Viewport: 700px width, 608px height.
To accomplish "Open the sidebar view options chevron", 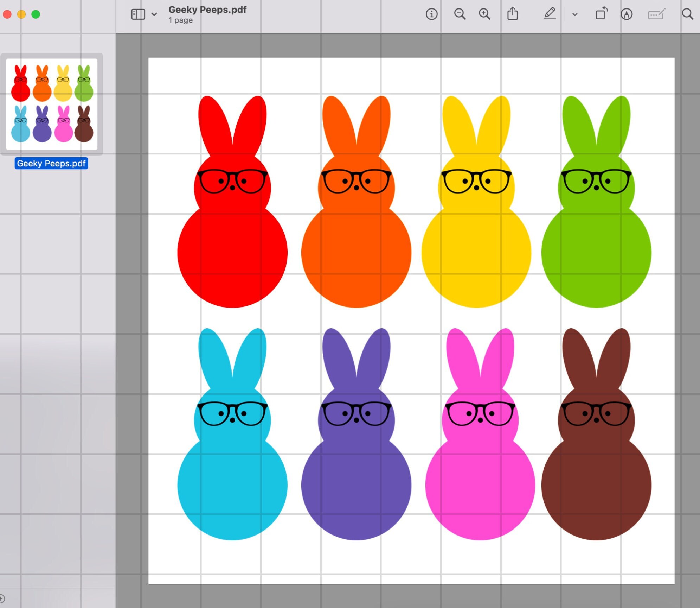I will tap(154, 14).
